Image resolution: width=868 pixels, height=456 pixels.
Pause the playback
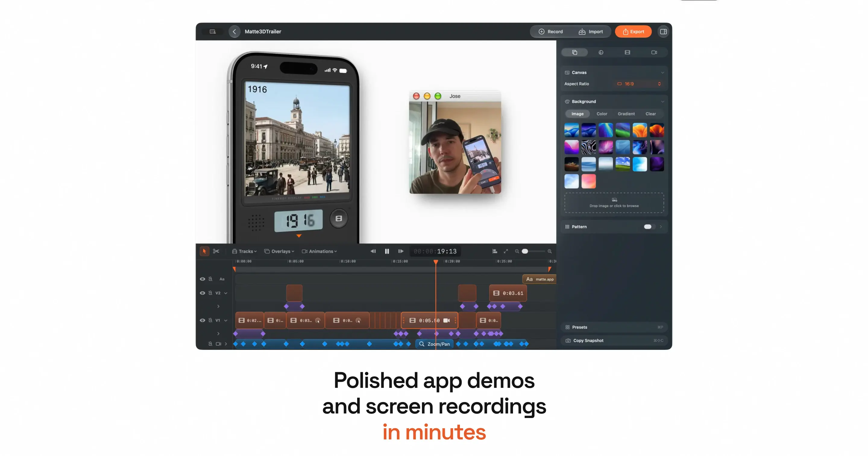387,251
